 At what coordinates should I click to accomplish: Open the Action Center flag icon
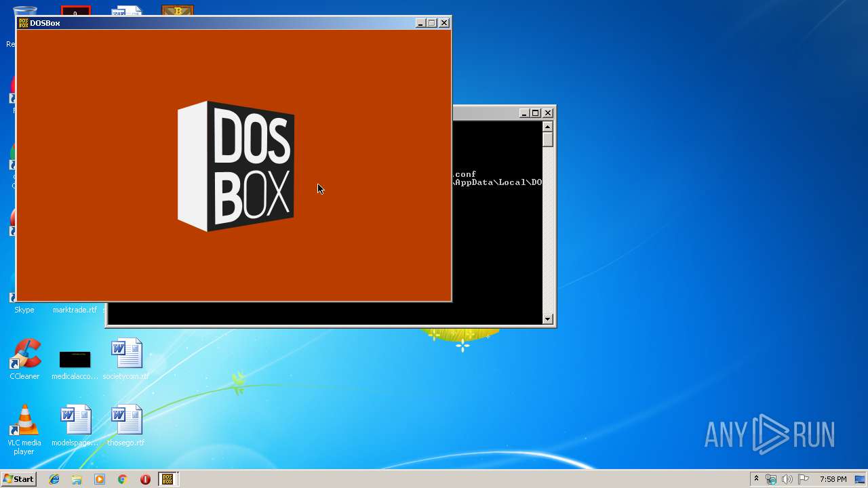click(804, 479)
